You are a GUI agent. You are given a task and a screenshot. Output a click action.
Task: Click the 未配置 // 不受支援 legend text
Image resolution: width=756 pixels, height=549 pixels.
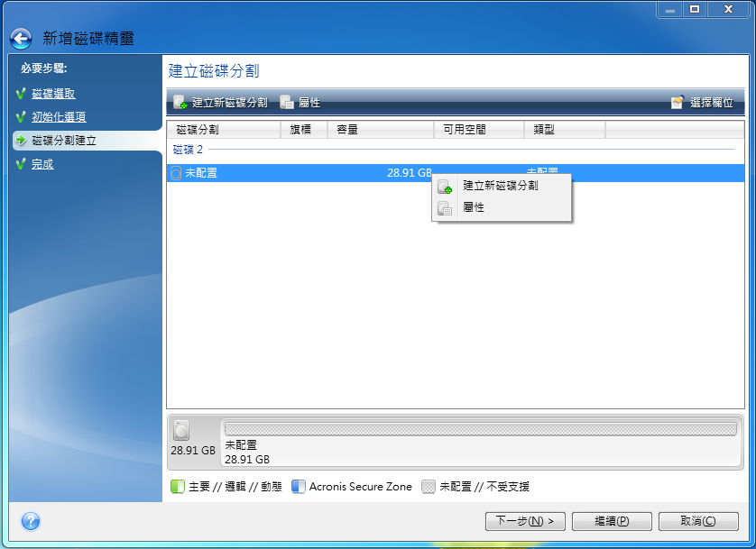click(x=484, y=487)
